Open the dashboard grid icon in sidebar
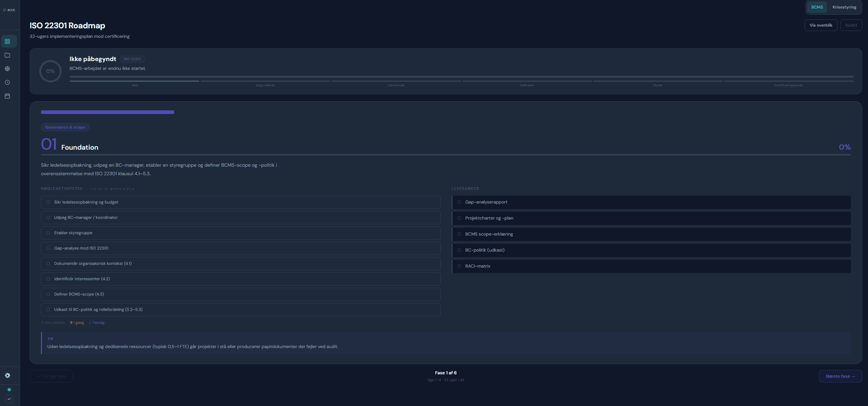The width and height of the screenshot is (868, 406). click(8, 42)
